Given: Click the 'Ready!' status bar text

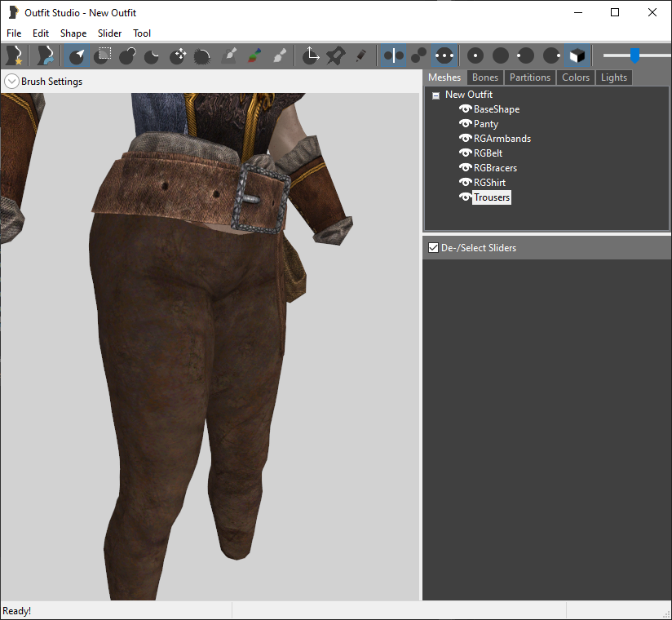Looking at the screenshot, I should point(16,610).
